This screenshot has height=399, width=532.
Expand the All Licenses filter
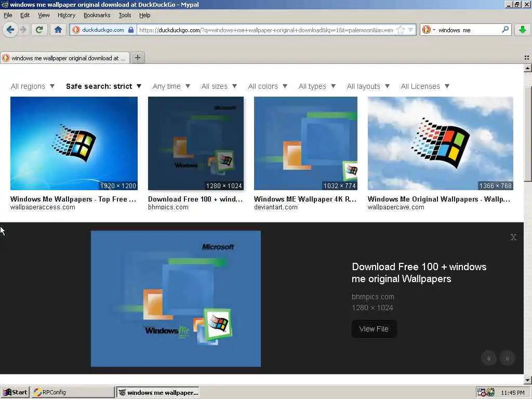(425, 86)
